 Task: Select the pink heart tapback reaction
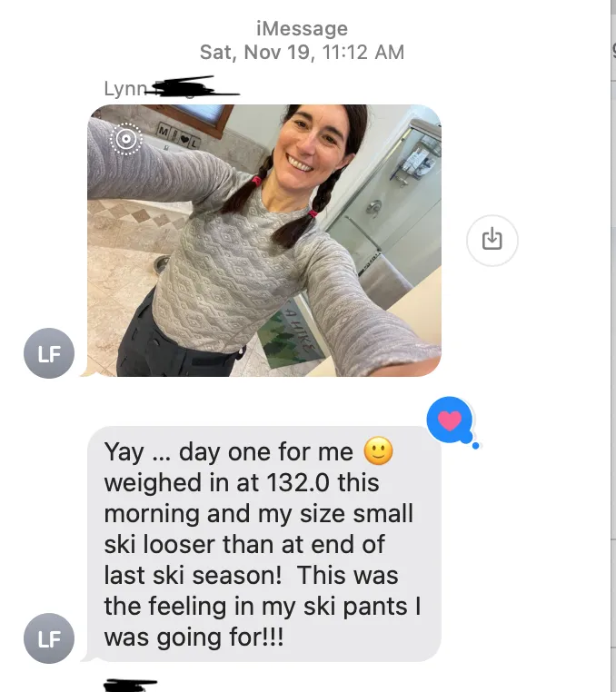pos(450,420)
